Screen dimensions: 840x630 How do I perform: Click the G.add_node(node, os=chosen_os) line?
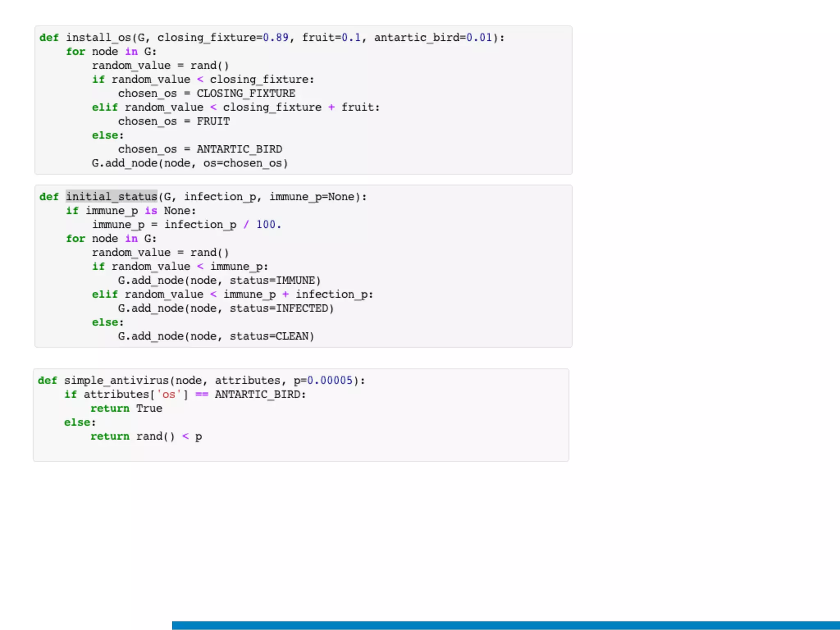(x=189, y=163)
